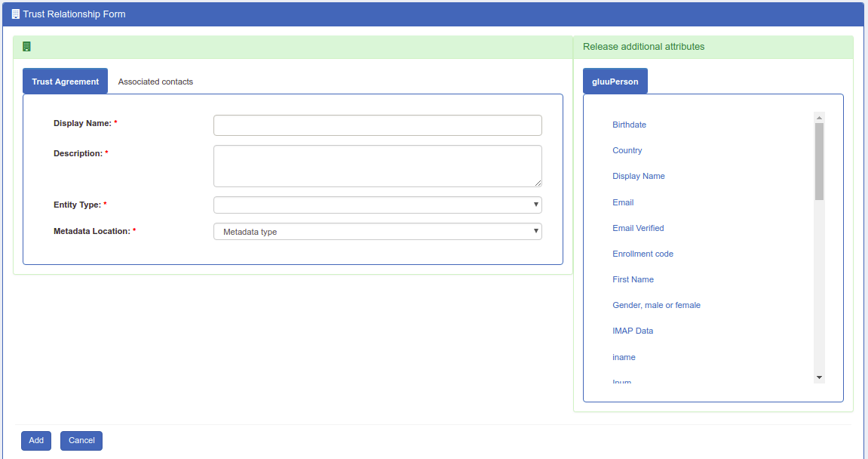
Task: Click the attribute list scrollbar down arrow
Action: point(819,377)
